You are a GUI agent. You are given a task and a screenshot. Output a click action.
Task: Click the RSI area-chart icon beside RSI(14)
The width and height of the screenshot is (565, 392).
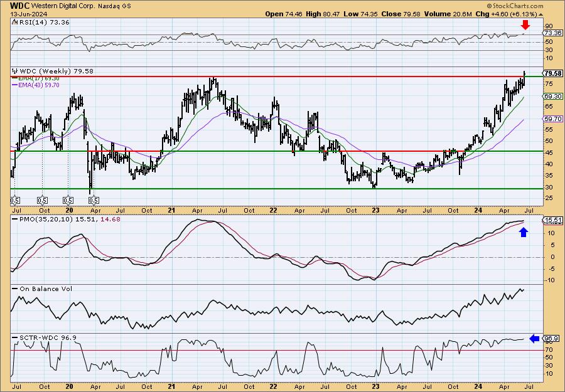coord(14,22)
